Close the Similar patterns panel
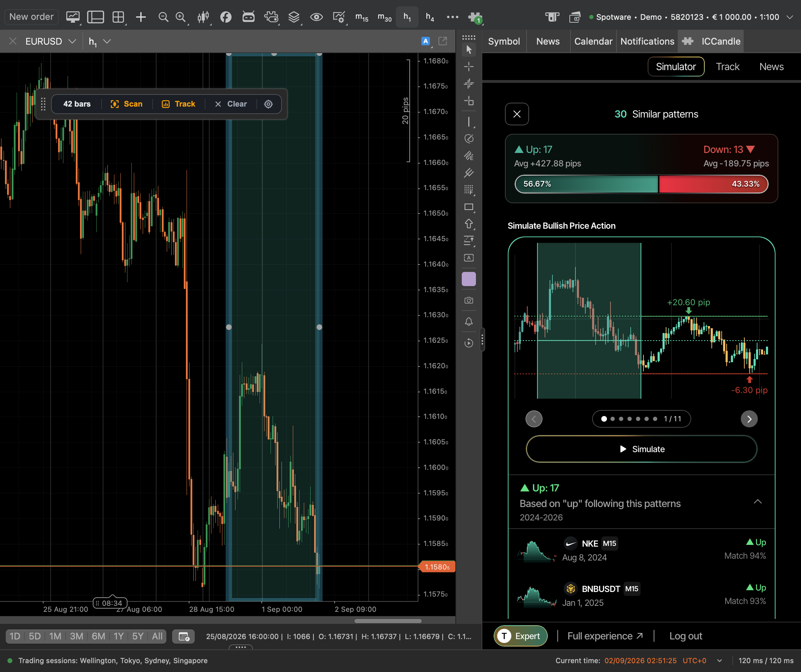Screen dimensions: 801x672 [x=517, y=114]
